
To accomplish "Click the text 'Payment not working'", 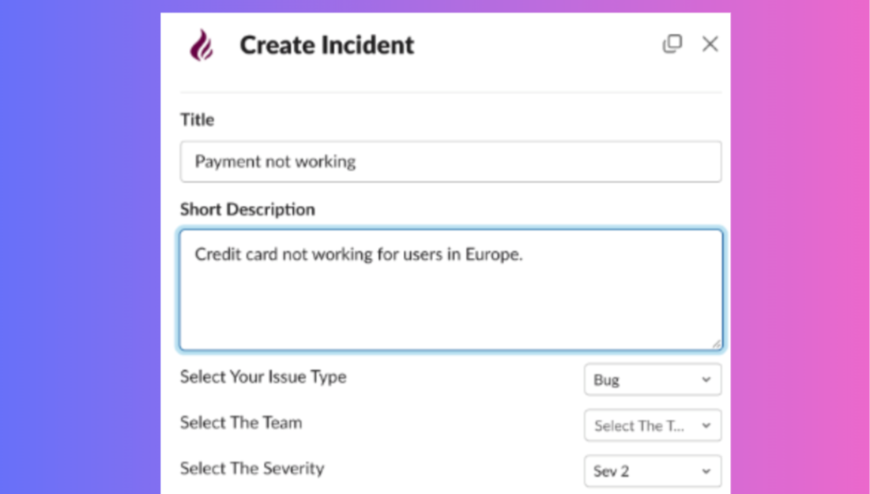I will click(x=275, y=161).
